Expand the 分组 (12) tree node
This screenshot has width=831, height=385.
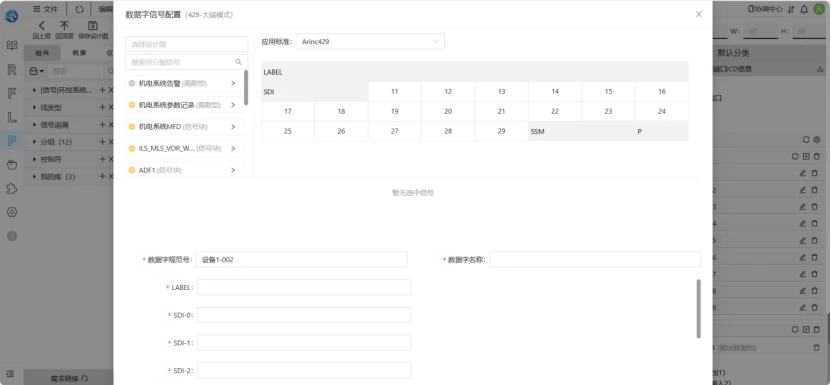pos(35,142)
